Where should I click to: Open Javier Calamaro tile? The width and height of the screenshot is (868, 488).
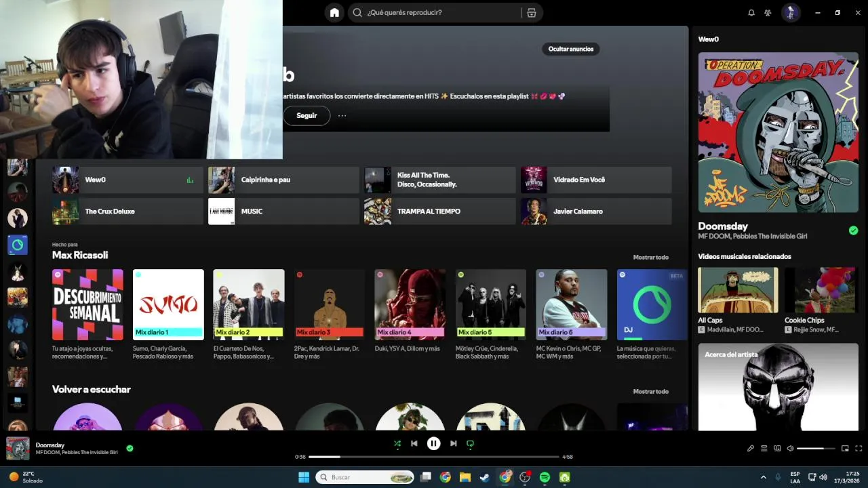[596, 211]
